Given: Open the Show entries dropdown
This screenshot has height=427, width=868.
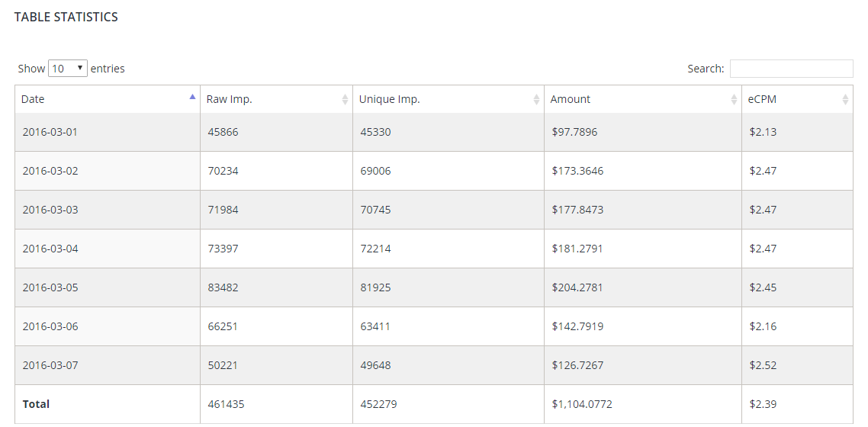Looking at the screenshot, I should (x=68, y=69).
